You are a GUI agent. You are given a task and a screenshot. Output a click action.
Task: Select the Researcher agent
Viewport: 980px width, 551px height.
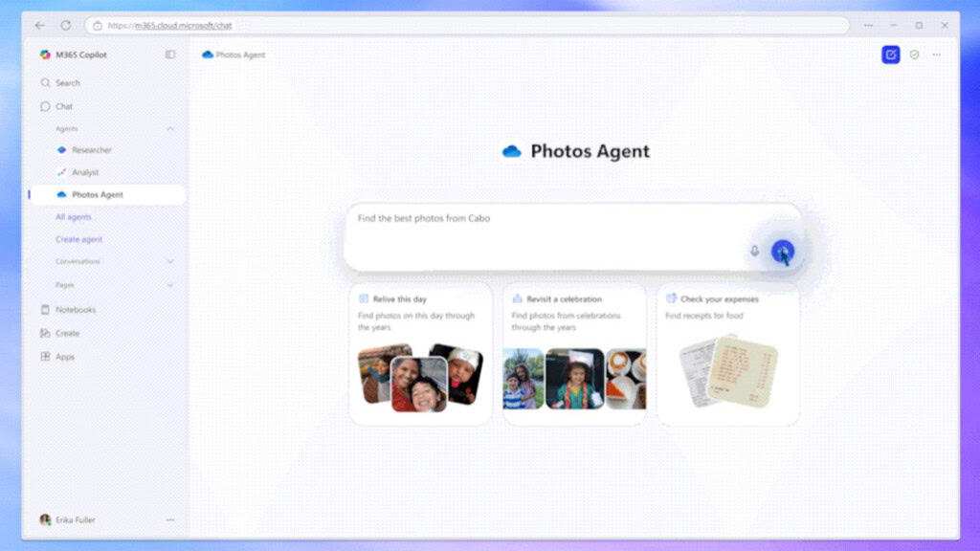pos(91,150)
